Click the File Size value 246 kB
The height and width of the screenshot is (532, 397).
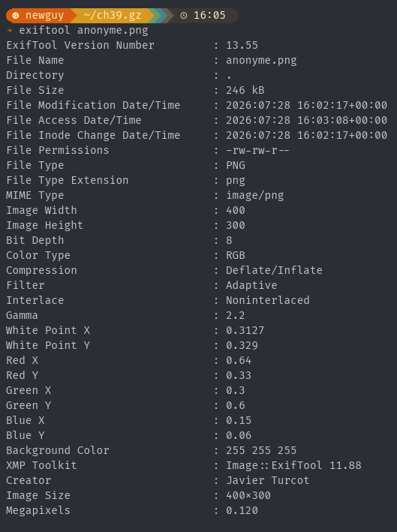click(245, 90)
